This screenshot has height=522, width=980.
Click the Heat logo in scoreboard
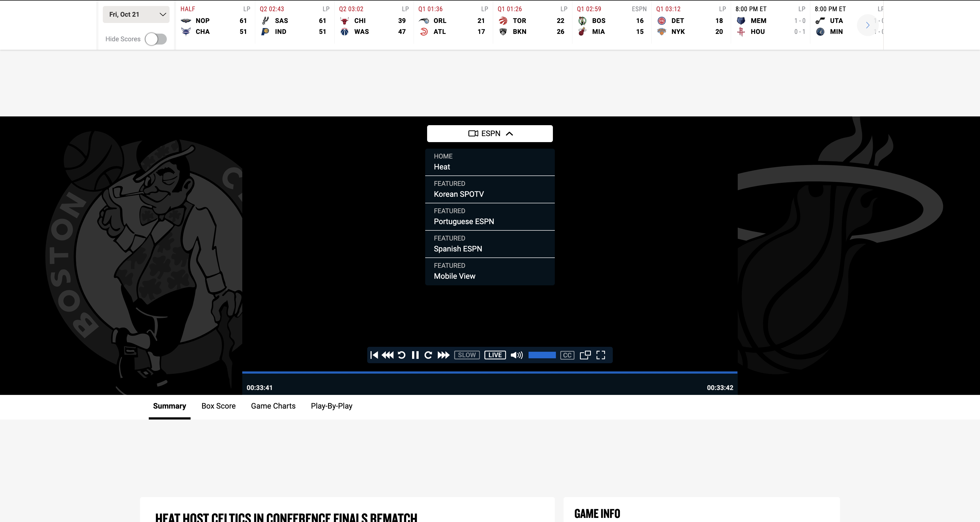(x=582, y=31)
